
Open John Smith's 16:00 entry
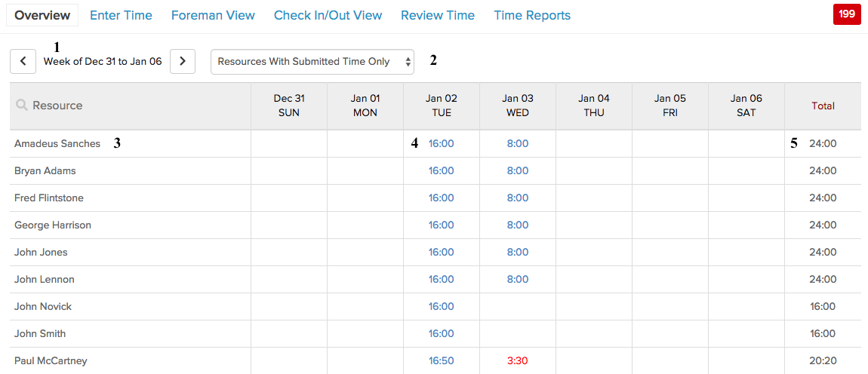coord(442,333)
